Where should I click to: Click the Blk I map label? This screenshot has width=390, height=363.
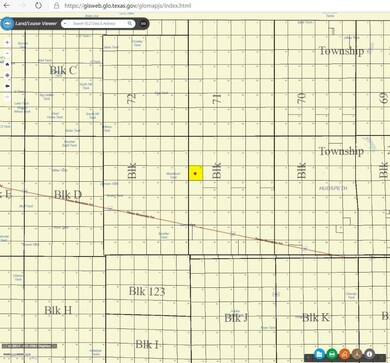pyautogui.click(x=147, y=344)
